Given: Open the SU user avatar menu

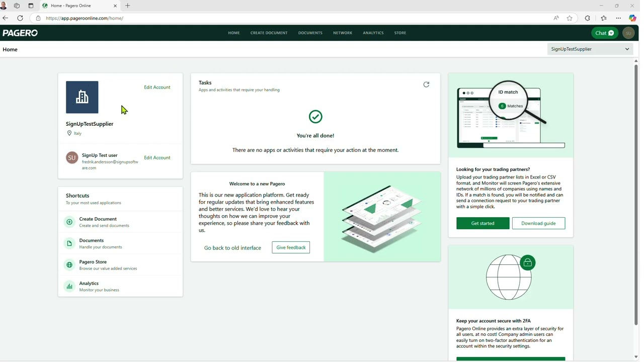Looking at the screenshot, I should click(x=628, y=33).
